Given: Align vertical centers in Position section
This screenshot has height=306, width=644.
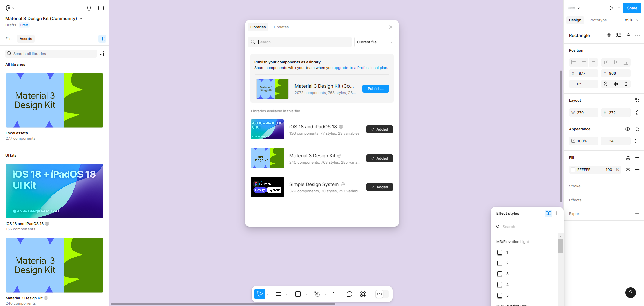Looking at the screenshot, I should [x=615, y=62].
